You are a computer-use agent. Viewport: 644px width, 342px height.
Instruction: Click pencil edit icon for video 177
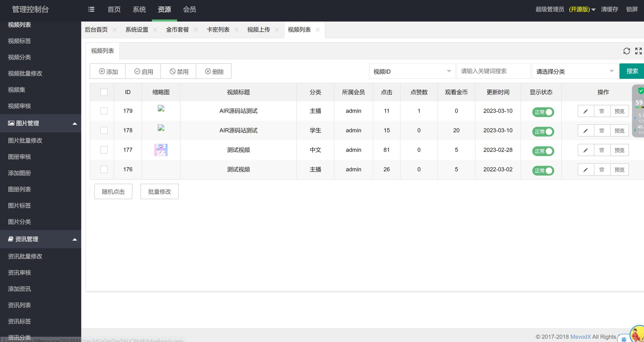(586, 150)
